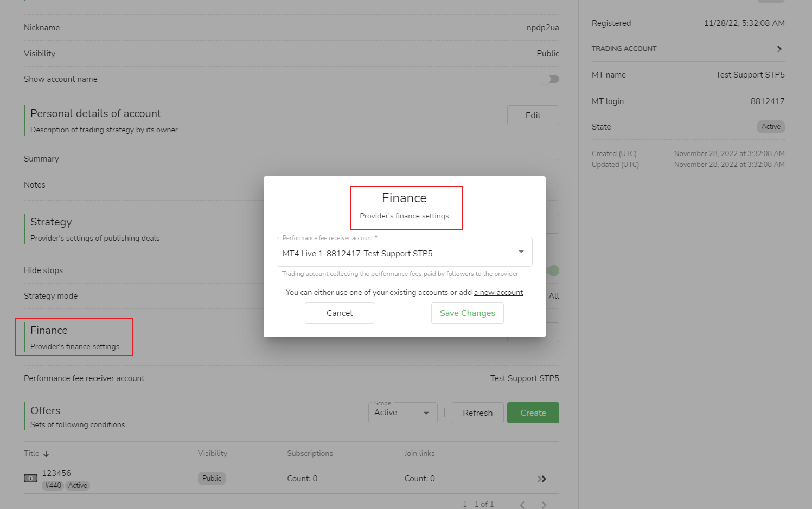
Task: Click the Subscriptions column header
Action: (310, 454)
